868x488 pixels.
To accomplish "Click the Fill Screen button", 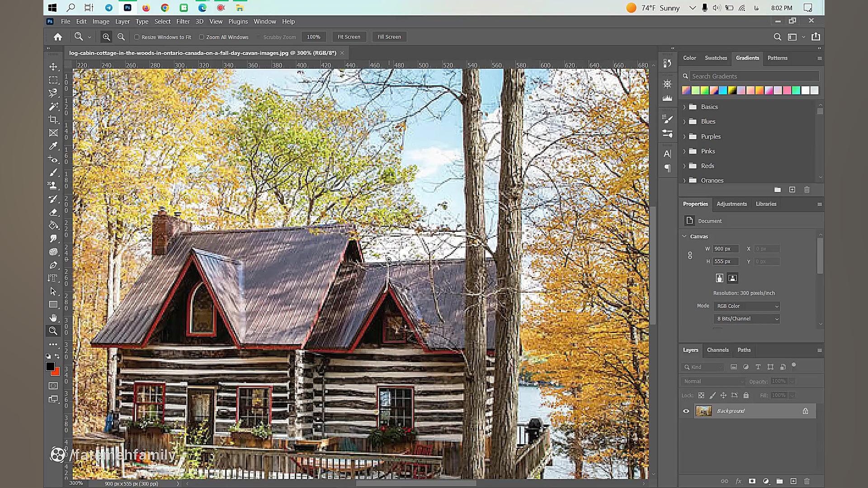I will (389, 37).
